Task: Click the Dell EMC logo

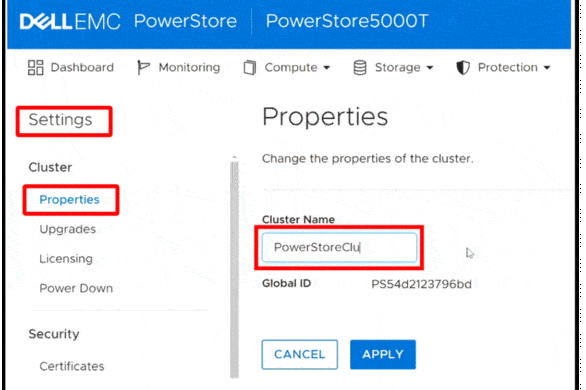Action: [x=70, y=21]
